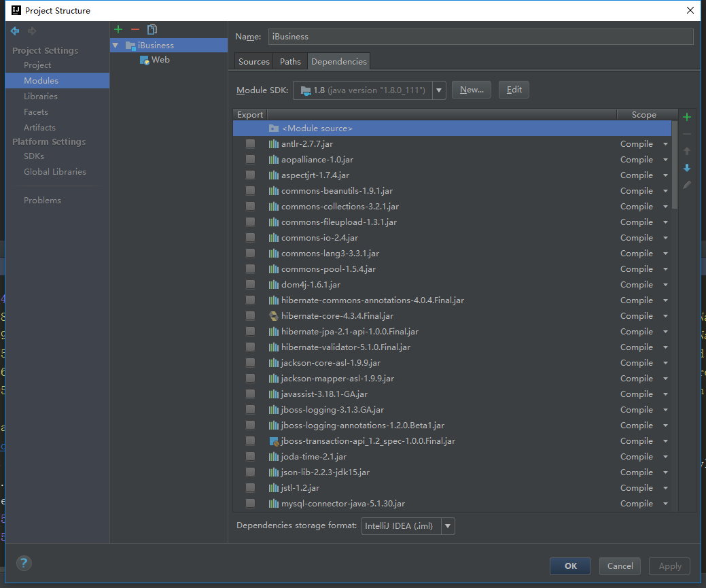Viewport: 706px width, 588px height.
Task: Select the Module source row
Action: (452, 128)
